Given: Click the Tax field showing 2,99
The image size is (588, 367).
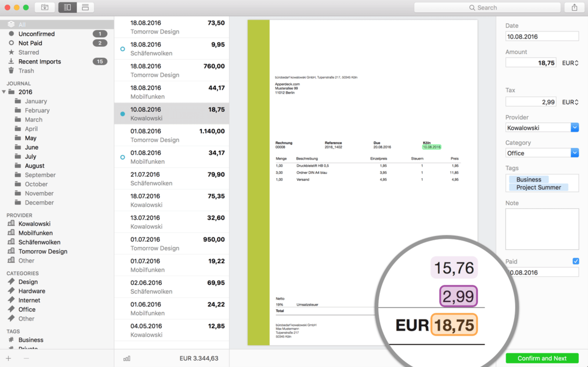Looking at the screenshot, I should [531, 102].
